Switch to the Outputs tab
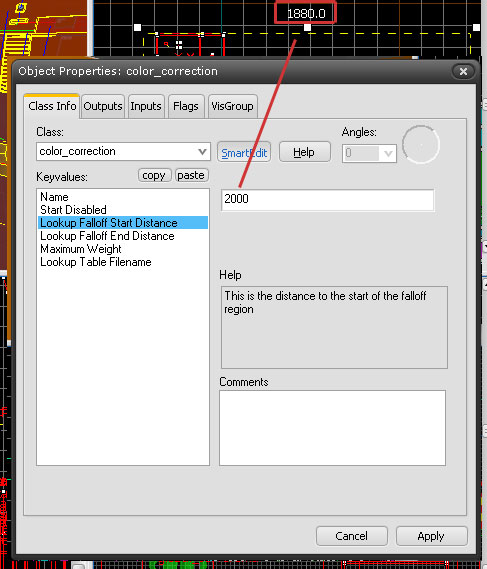 tap(103, 106)
